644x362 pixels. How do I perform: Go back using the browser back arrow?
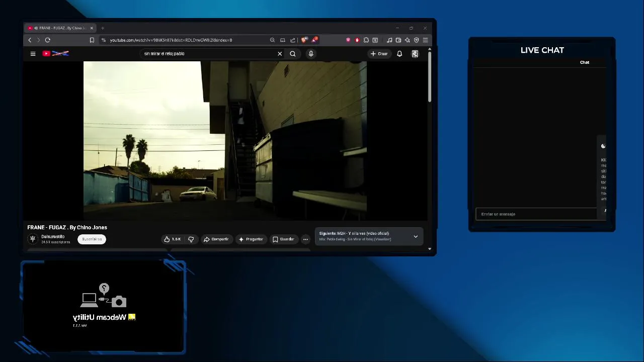tap(30, 40)
